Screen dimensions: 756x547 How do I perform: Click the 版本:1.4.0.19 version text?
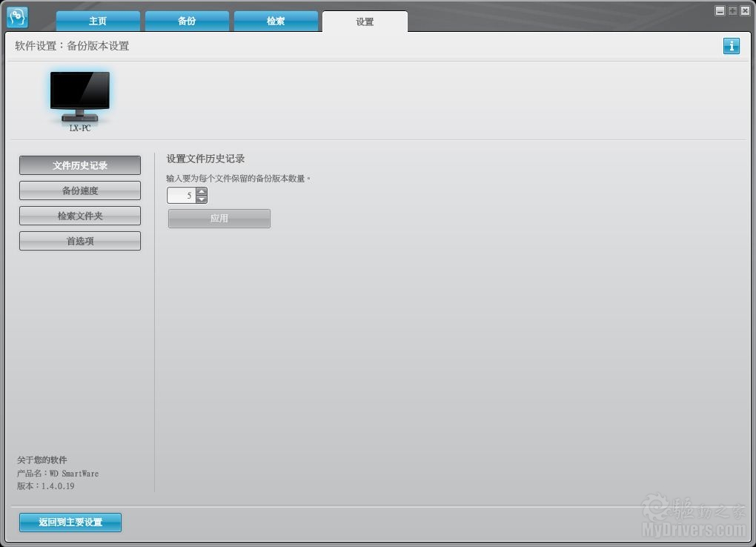point(46,486)
